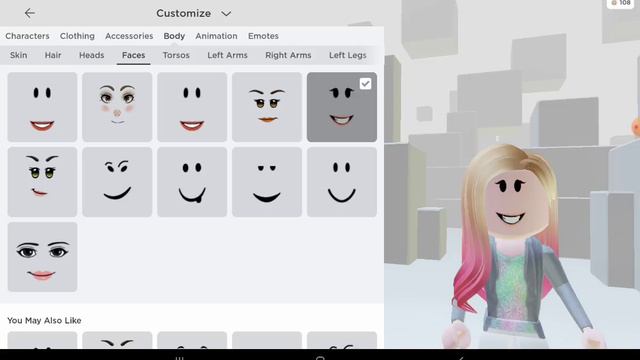Choose the smile face with tongue out
Screen dimensions: 640x360
pos(192,182)
